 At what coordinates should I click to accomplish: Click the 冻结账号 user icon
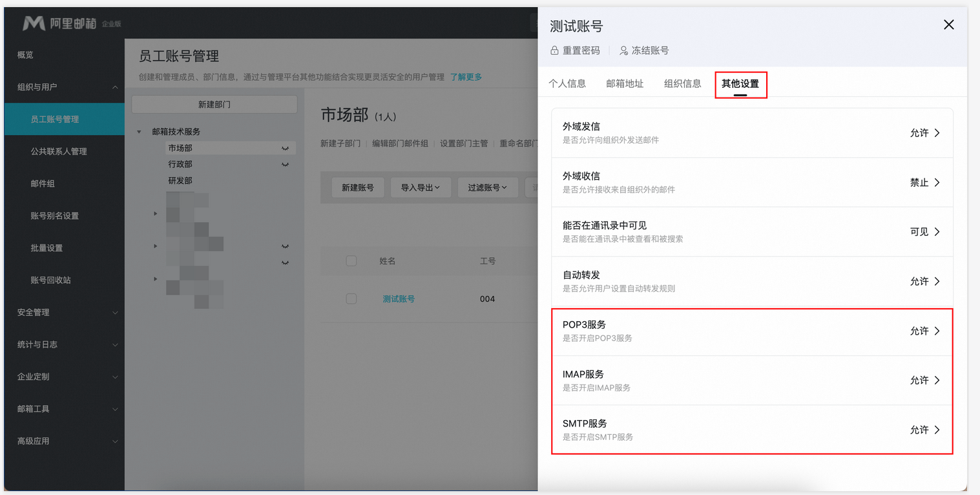[x=623, y=50]
